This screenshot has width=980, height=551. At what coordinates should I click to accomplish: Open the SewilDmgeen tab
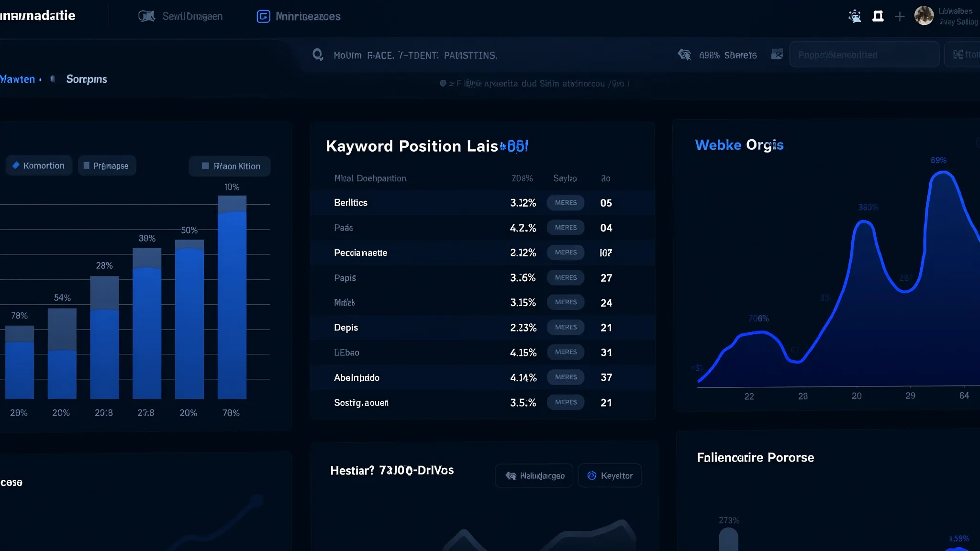[192, 16]
